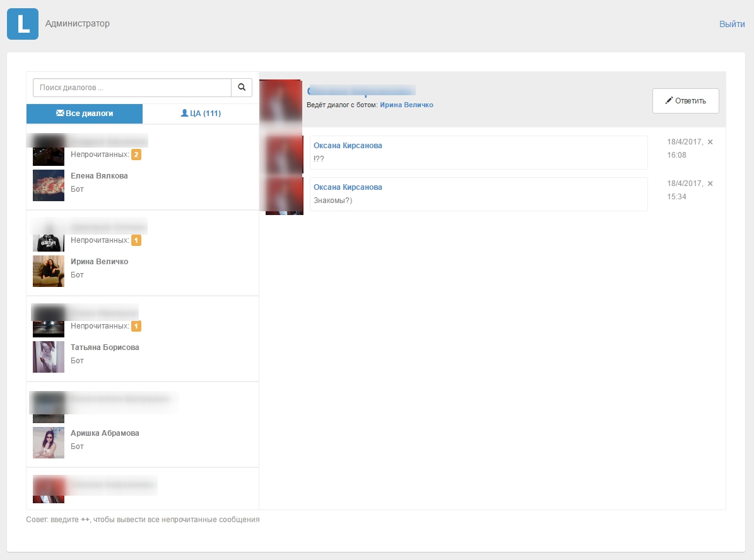Switch to the ЦА (111) tab
754x560 pixels.
[201, 114]
